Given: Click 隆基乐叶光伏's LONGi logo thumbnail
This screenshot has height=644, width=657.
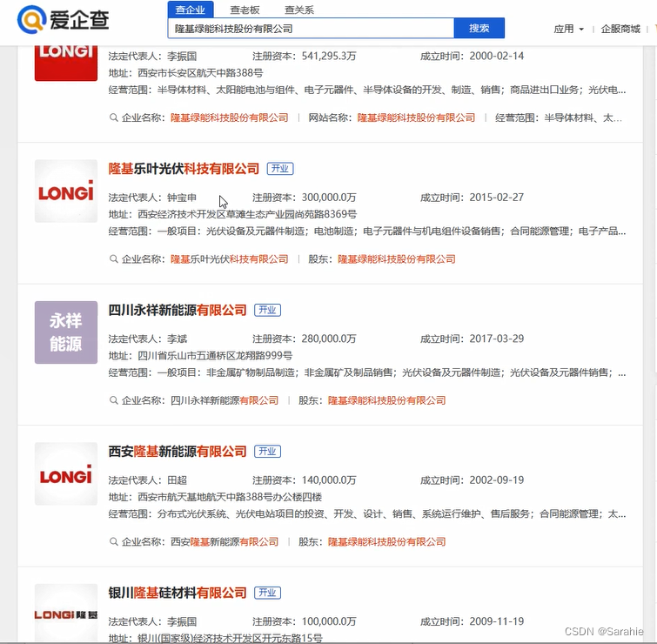Looking at the screenshot, I should pyautogui.click(x=66, y=191).
